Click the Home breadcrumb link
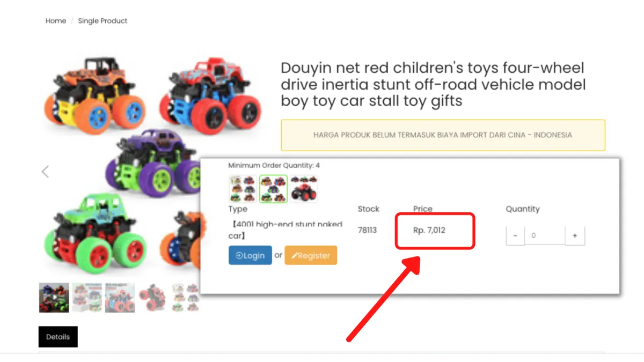The height and width of the screenshot is (362, 644). [56, 21]
